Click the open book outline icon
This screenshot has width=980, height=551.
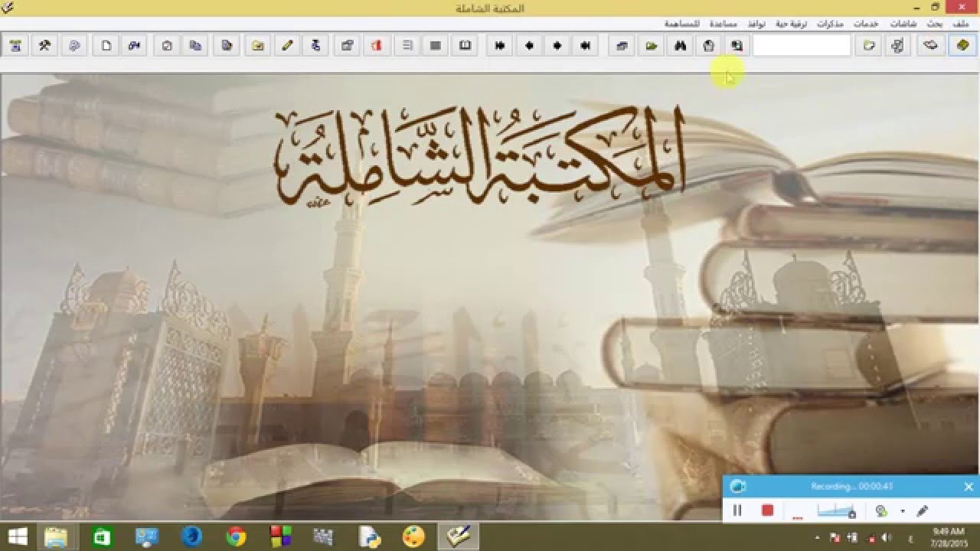(465, 46)
